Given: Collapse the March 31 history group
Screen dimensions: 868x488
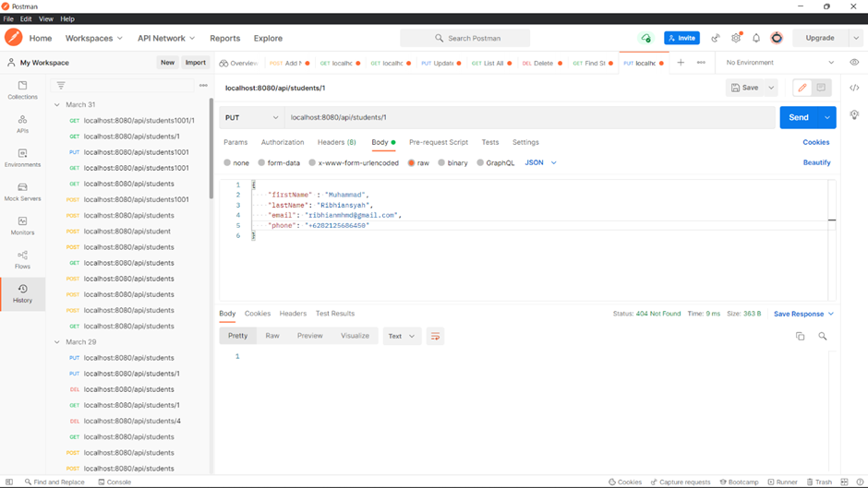Looking at the screenshot, I should pos(57,104).
